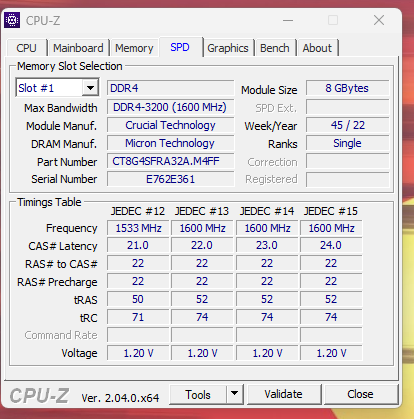This screenshot has width=414, height=419.
Task: Click the Validate button
Action: (284, 394)
